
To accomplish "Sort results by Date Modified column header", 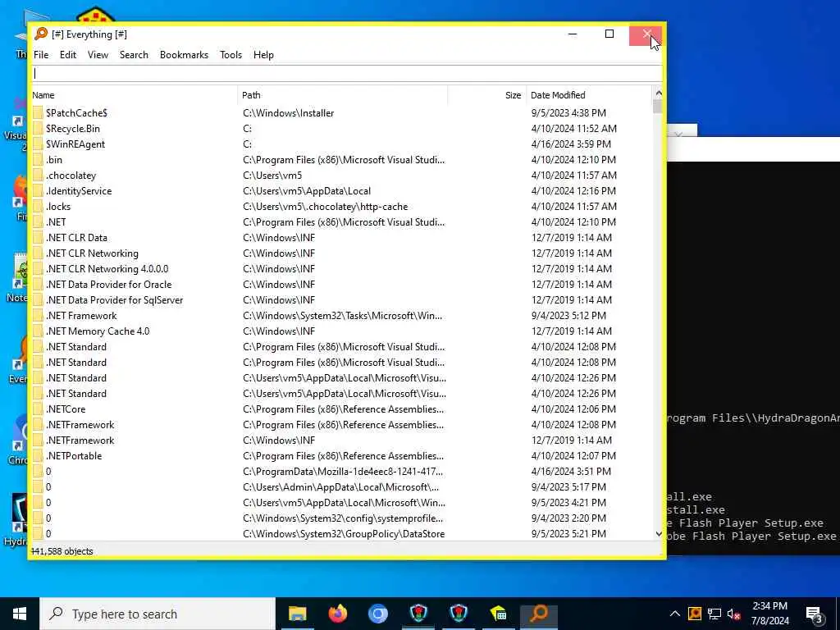I will point(589,95).
